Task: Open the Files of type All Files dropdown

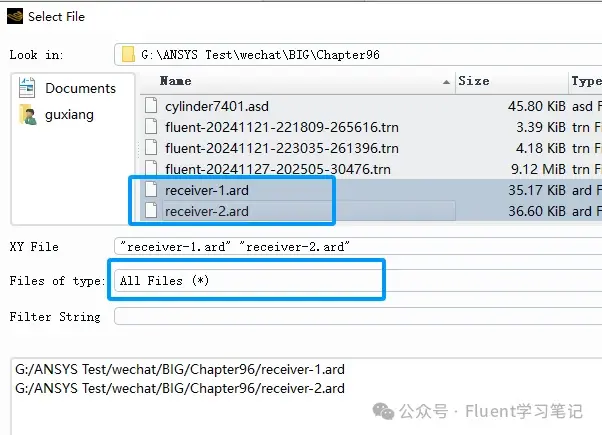Action: coord(358,281)
